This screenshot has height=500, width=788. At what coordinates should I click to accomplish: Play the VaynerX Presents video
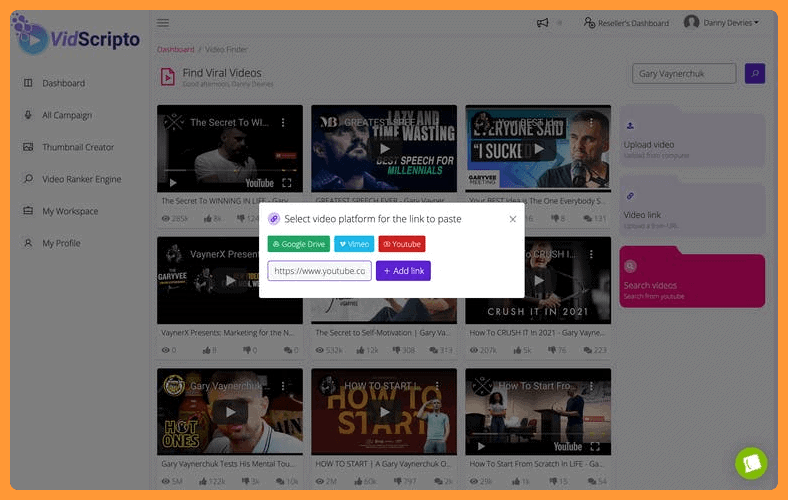point(230,280)
